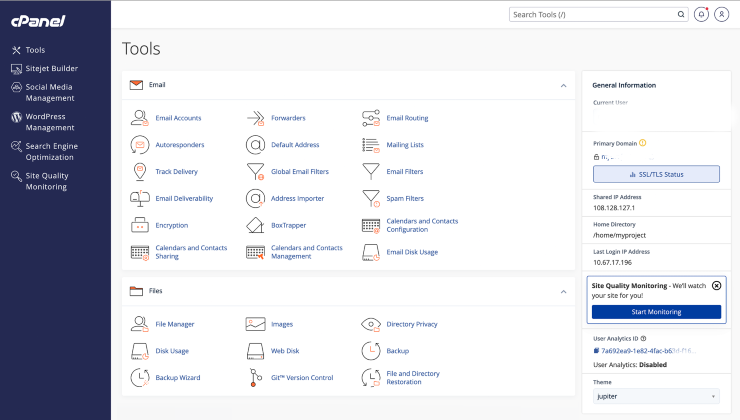Image resolution: width=740 pixels, height=420 pixels.
Task: Click the SSL/TLS Status button
Action: (x=656, y=174)
